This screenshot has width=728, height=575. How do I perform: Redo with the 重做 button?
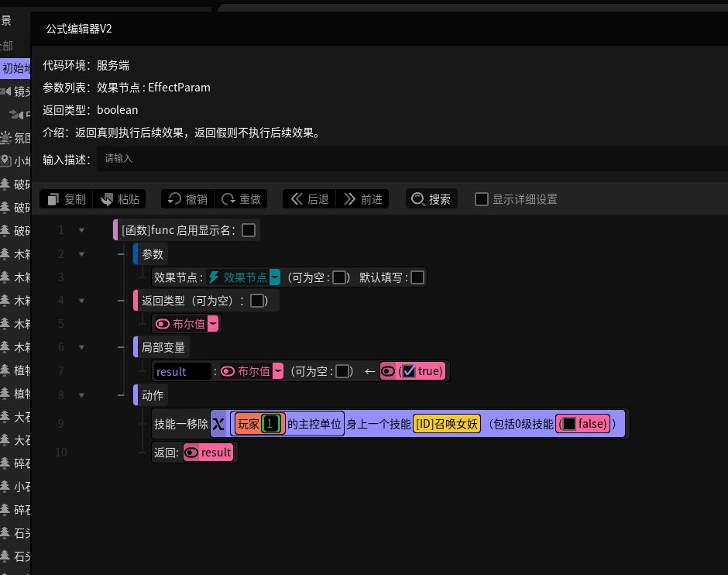(x=241, y=199)
